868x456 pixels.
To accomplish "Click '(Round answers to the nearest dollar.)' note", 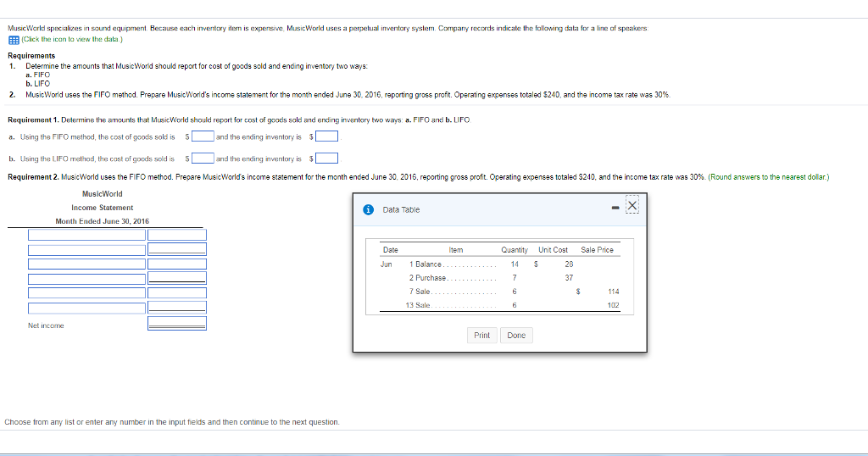I will pos(768,177).
